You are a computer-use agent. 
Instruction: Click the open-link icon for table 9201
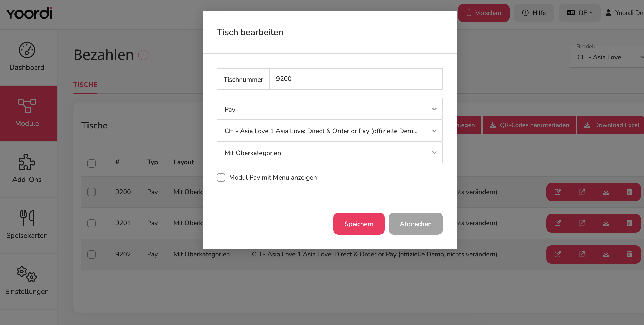582,223
